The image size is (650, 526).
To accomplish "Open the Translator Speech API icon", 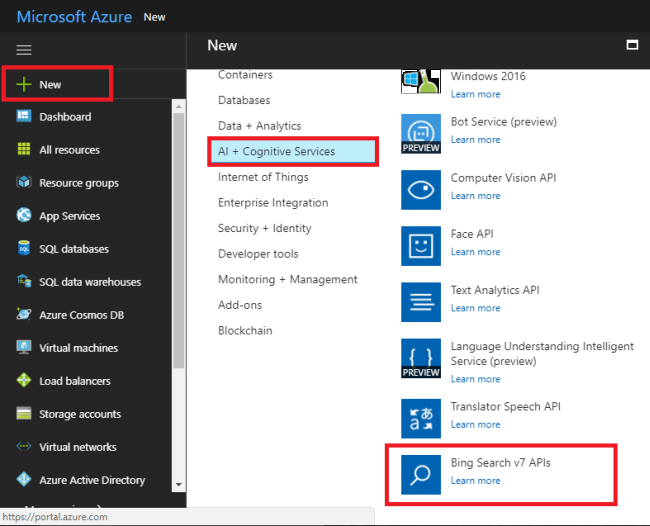I will [x=421, y=418].
